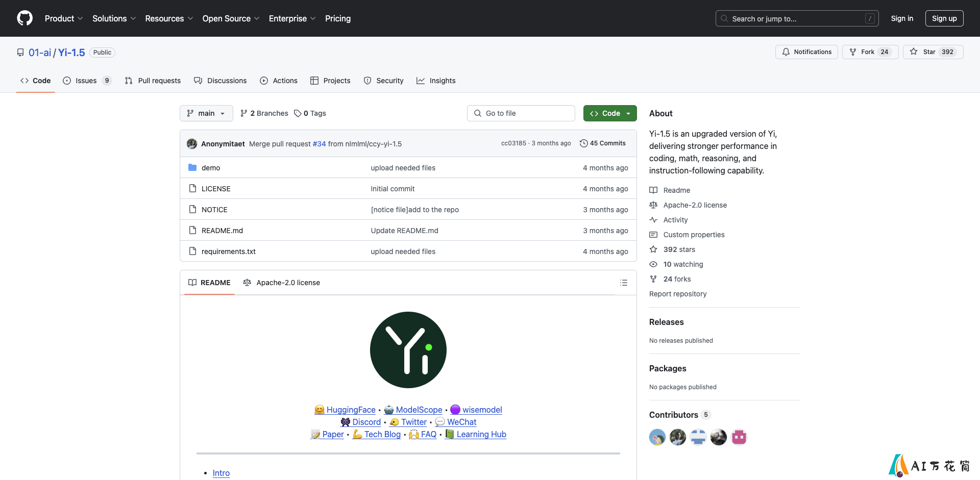Open the Discord link
The width and height of the screenshot is (980, 480).
tap(361, 422)
